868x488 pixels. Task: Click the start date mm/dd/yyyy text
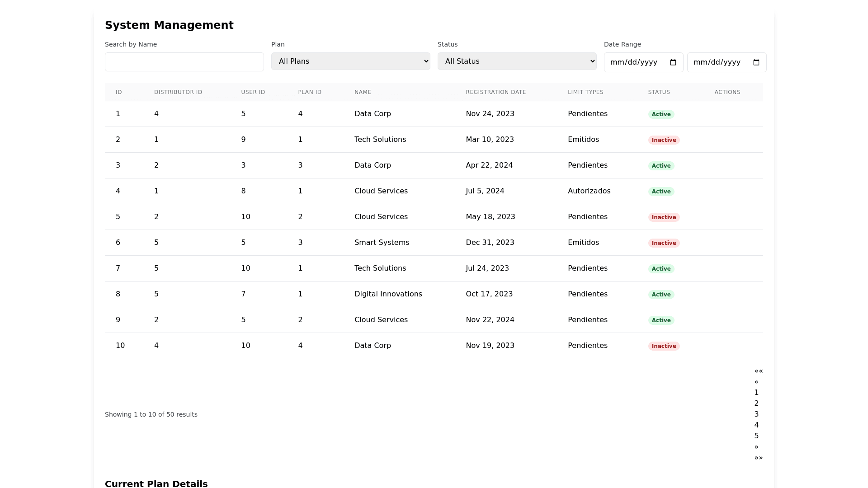click(633, 62)
